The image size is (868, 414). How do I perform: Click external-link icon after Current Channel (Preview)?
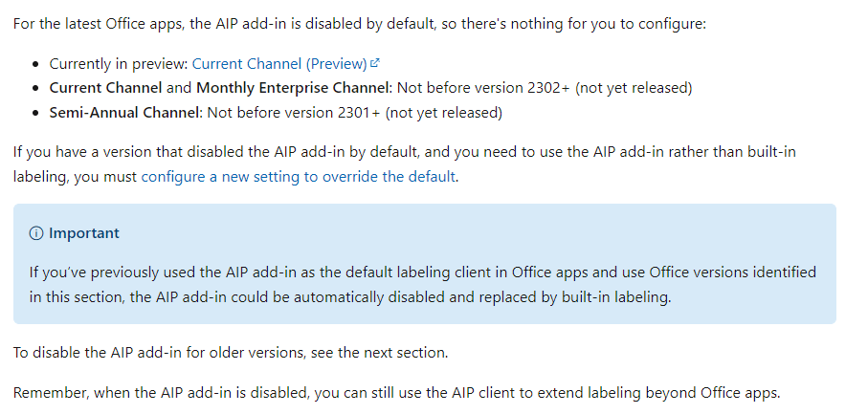coord(376,63)
